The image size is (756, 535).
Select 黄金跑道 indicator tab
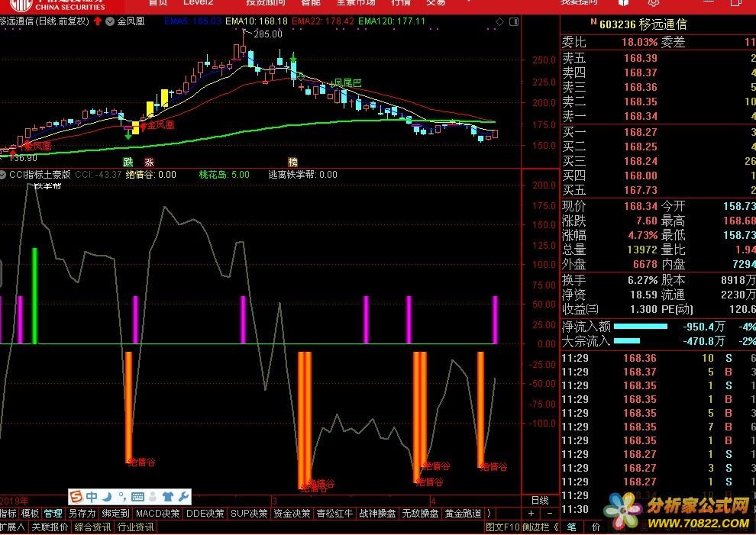click(463, 514)
